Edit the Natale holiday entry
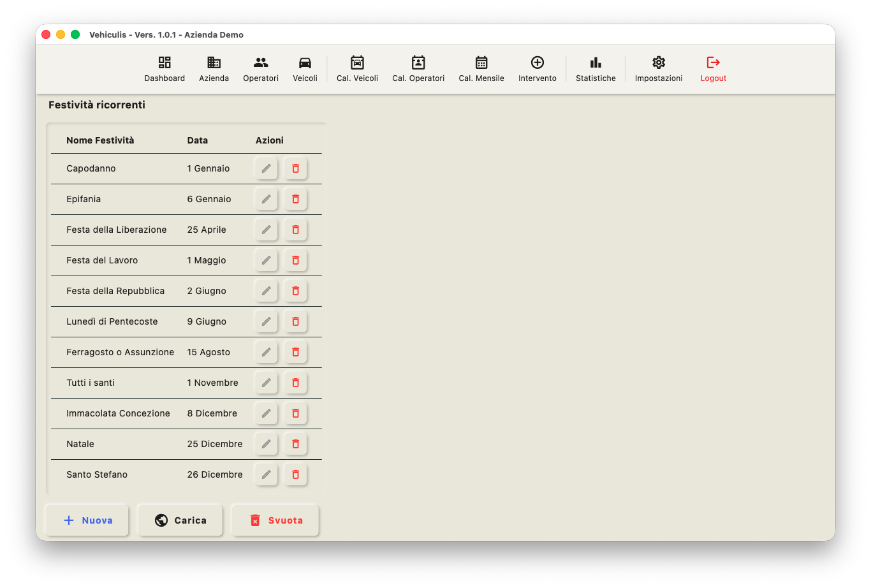871x588 pixels. click(267, 444)
